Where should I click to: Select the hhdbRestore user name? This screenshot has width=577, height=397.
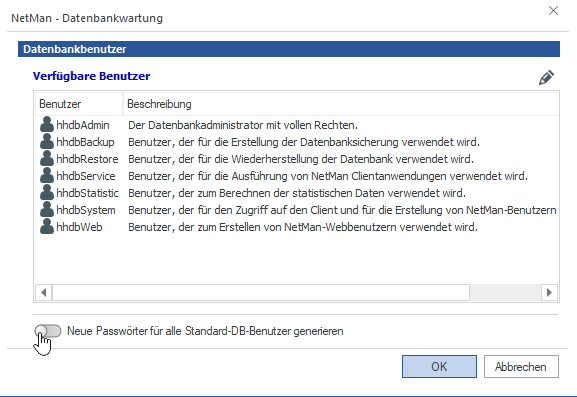(87, 159)
